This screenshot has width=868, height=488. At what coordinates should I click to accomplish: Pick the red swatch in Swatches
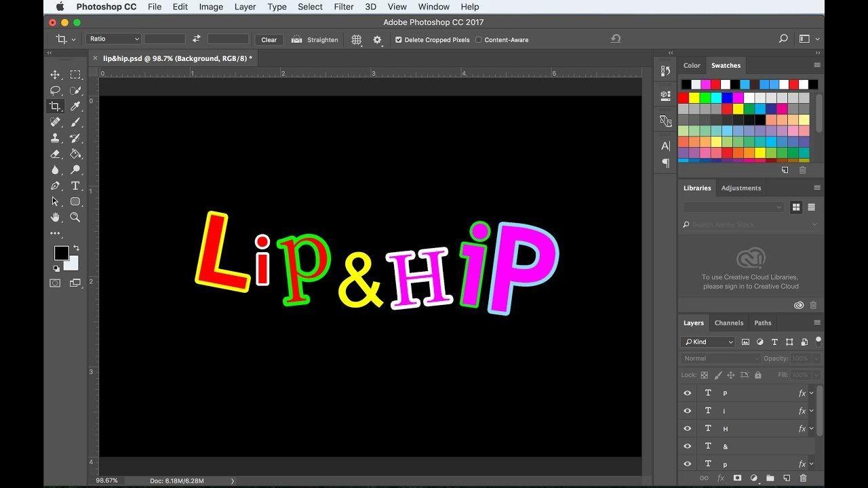tap(684, 98)
